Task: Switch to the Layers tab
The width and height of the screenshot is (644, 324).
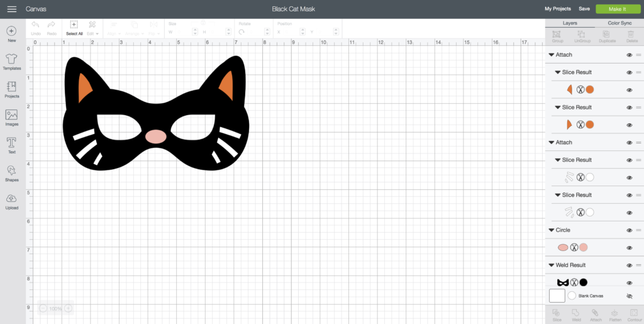Action: tap(570, 23)
